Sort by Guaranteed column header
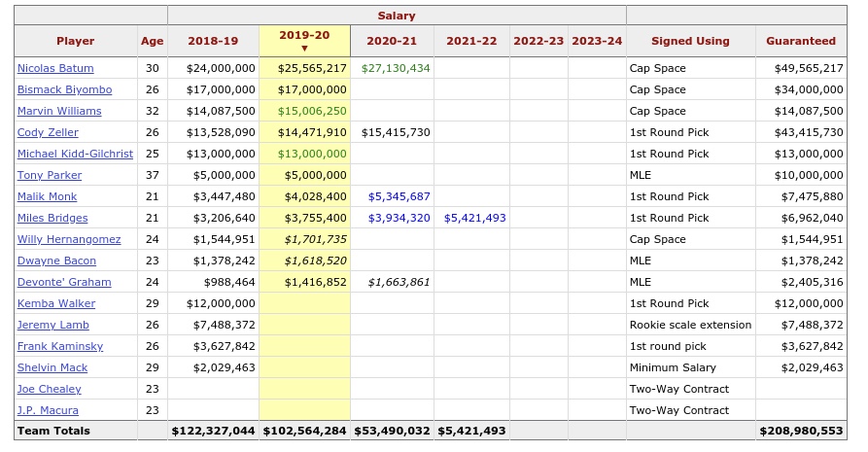The image size is (868, 452). (x=801, y=41)
